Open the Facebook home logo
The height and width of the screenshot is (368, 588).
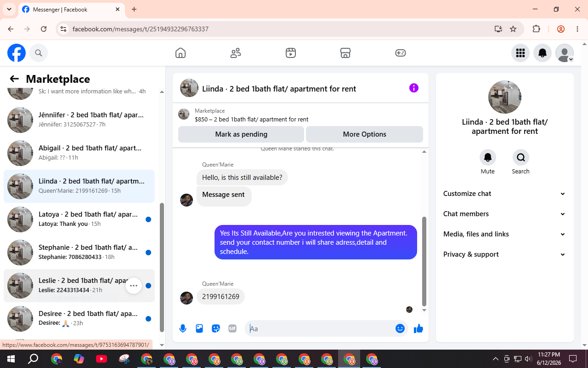[17, 53]
